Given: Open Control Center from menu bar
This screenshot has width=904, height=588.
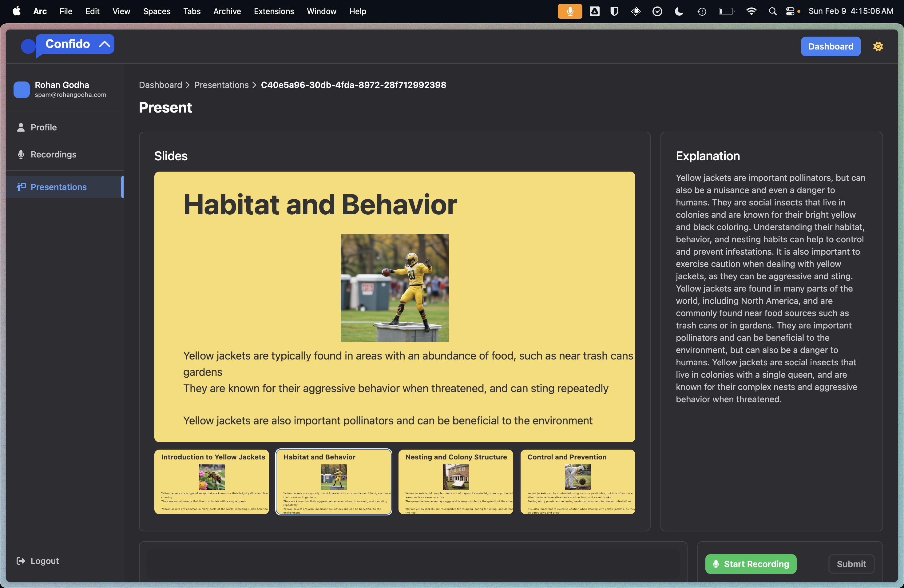Looking at the screenshot, I should [790, 11].
